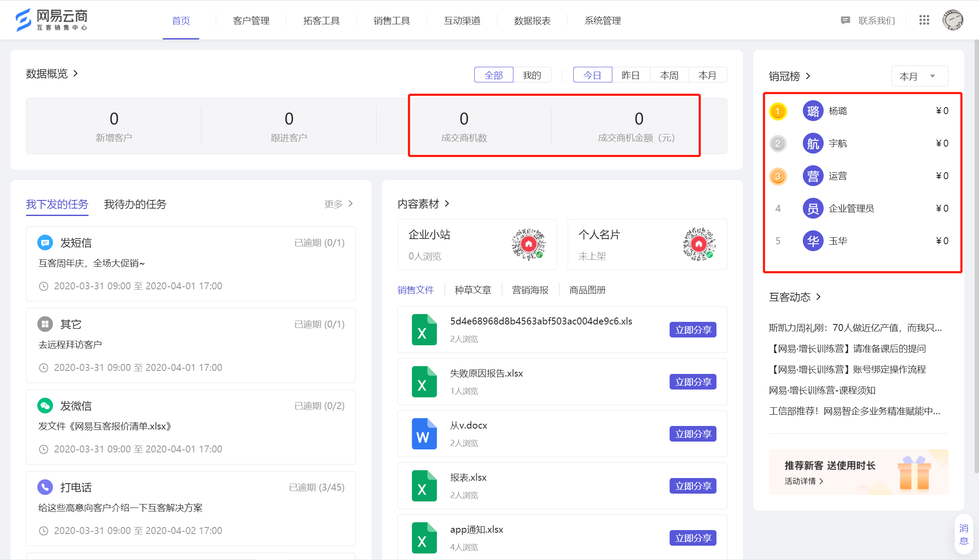Click the 发短信 task icon
The width and height of the screenshot is (979, 560).
point(45,242)
